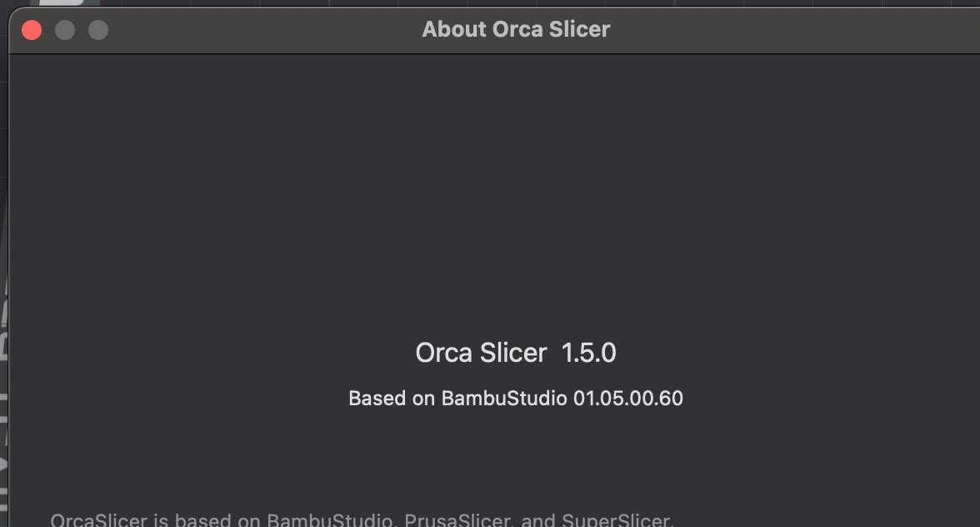Screen dimensions: 980x527
Task: Click the red traffic-light control
Action: tap(32, 28)
